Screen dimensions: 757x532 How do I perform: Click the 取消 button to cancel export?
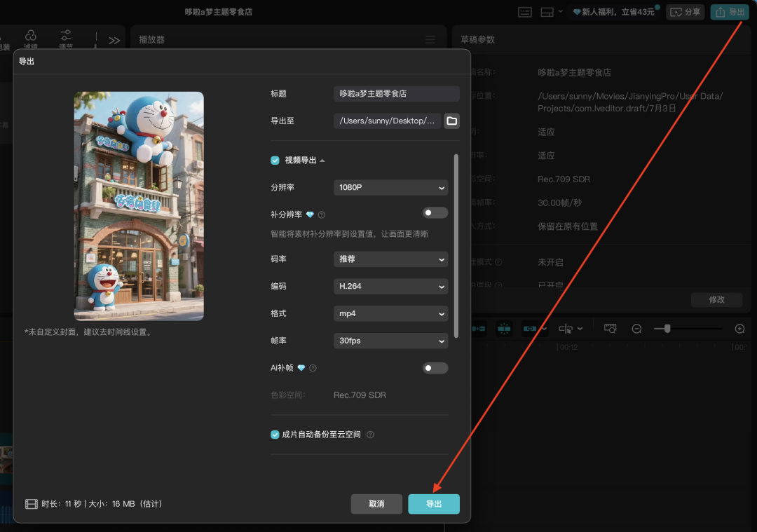click(376, 504)
